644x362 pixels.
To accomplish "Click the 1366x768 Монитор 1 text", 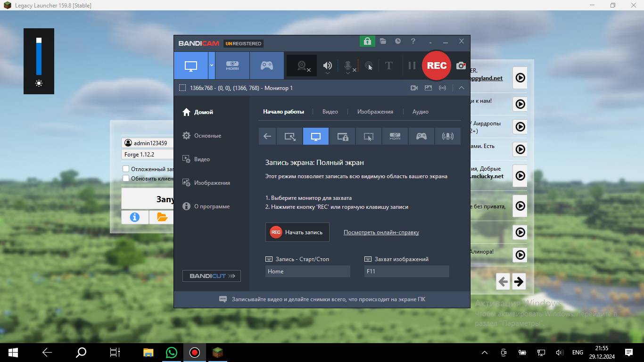I will [x=241, y=88].
